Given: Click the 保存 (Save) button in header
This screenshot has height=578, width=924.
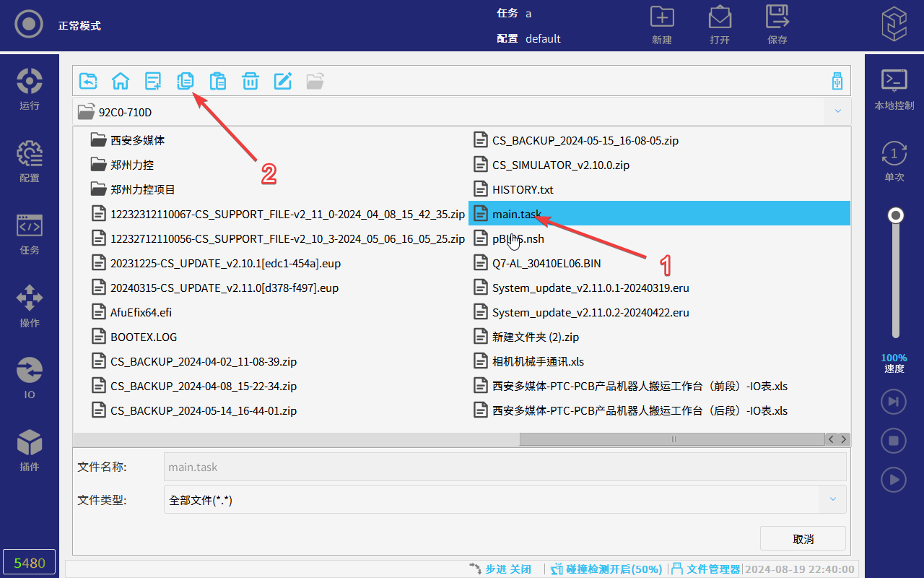Looking at the screenshot, I should pos(777,25).
